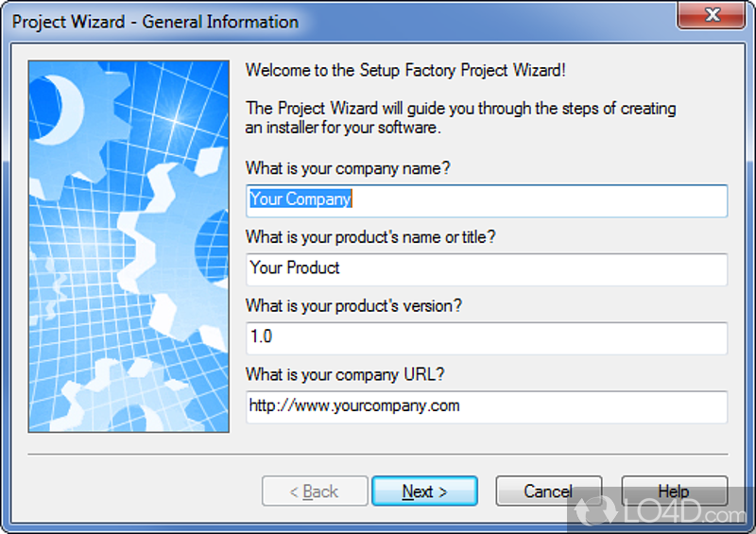This screenshot has height=534, width=756.
Task: Focus the product name or title field
Action: tap(487, 268)
